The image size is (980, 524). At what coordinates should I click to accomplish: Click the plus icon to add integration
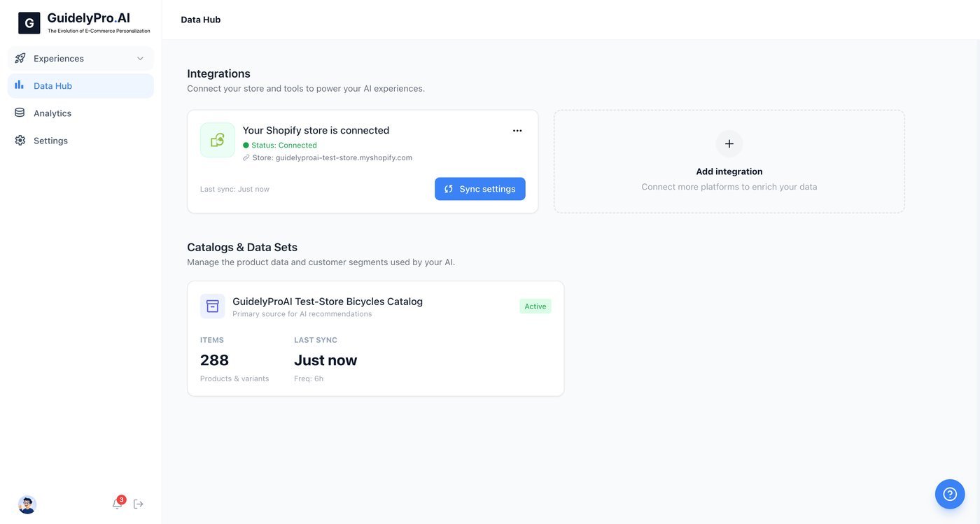click(x=729, y=143)
